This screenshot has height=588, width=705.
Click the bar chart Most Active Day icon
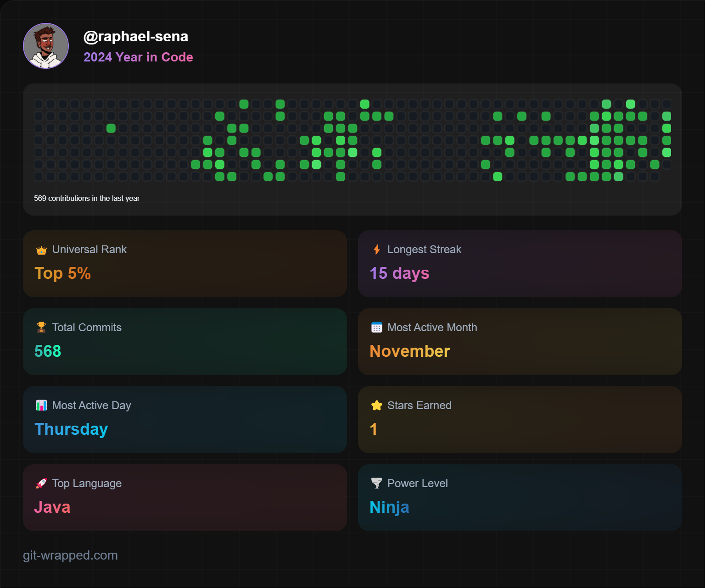pyautogui.click(x=41, y=405)
